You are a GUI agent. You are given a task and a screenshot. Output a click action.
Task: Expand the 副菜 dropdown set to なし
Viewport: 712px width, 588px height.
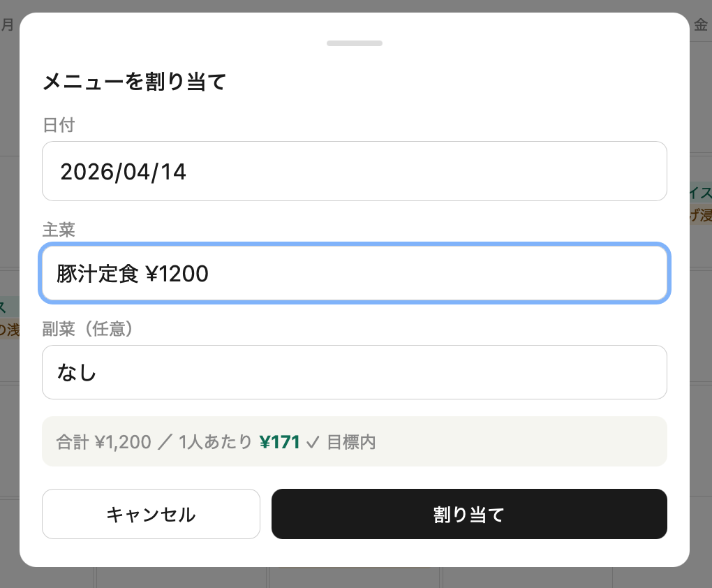click(355, 372)
